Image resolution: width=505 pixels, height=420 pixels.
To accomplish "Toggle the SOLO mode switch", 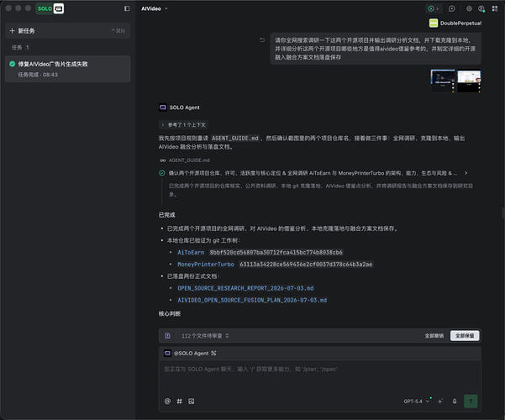I will click(50, 8).
